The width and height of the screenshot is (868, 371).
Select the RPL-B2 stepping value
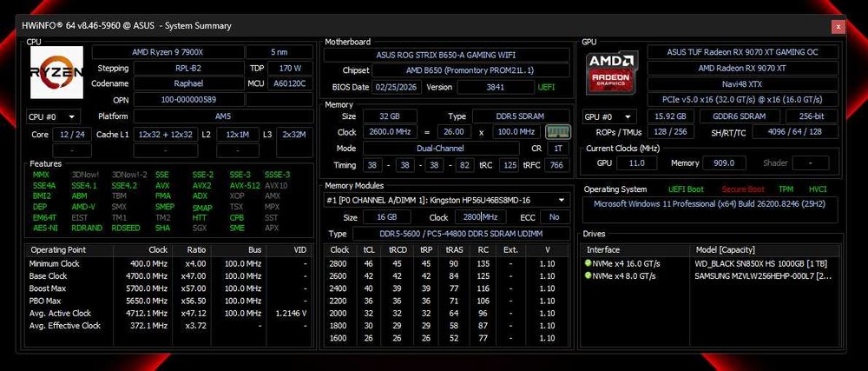click(188, 68)
